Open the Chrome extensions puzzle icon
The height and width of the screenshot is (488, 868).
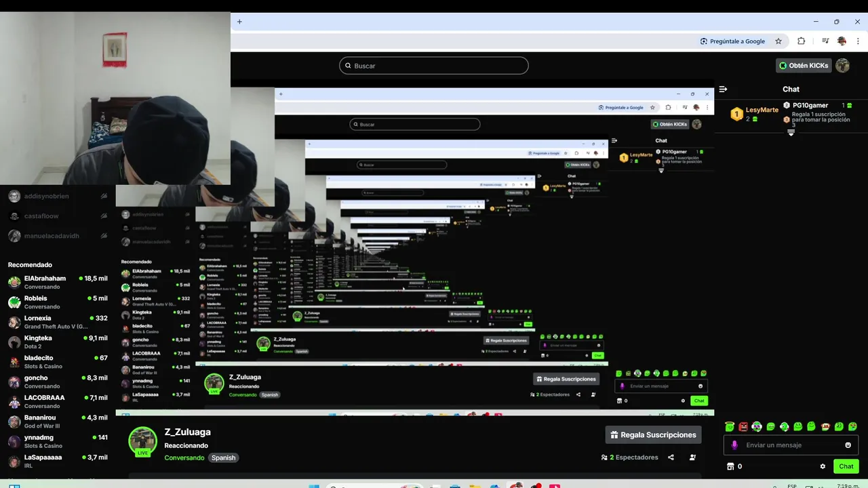pos(801,41)
